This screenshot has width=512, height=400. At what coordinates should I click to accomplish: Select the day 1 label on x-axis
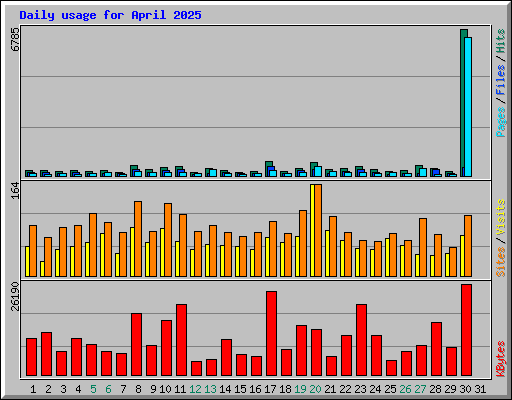(33, 389)
